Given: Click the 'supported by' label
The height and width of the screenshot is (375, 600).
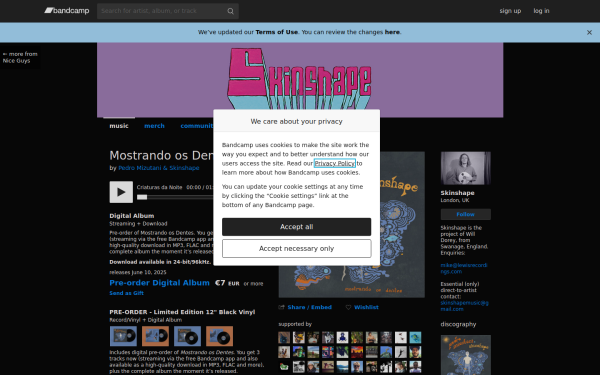Looking at the screenshot, I should (x=295, y=324).
